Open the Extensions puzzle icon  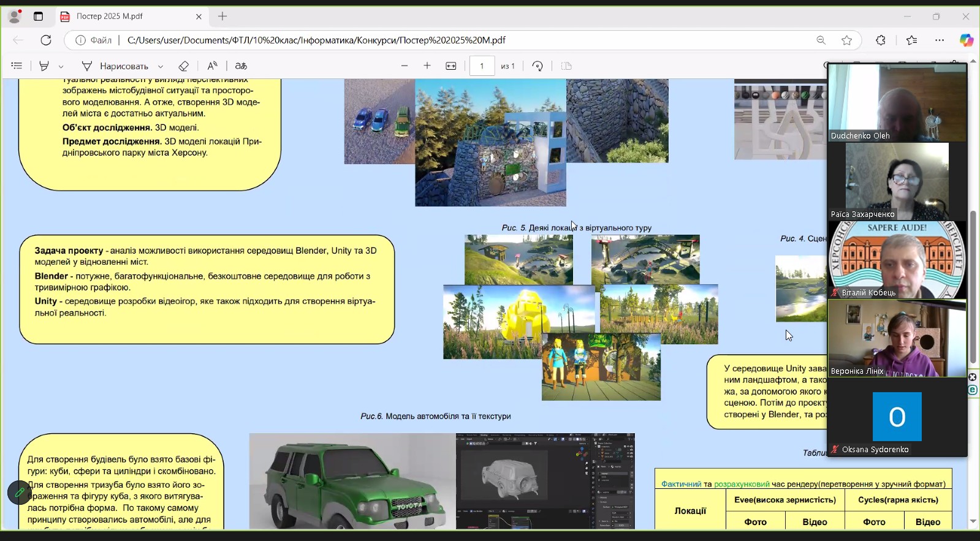(x=881, y=40)
